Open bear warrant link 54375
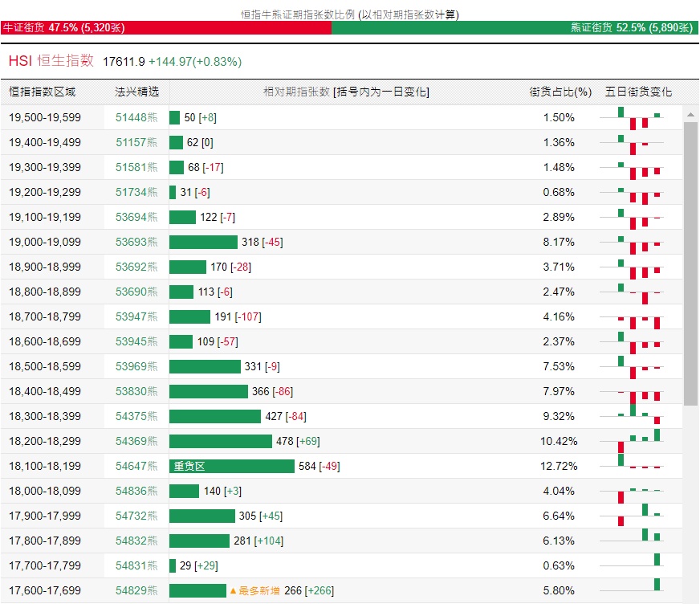700x604 pixels. click(x=136, y=416)
